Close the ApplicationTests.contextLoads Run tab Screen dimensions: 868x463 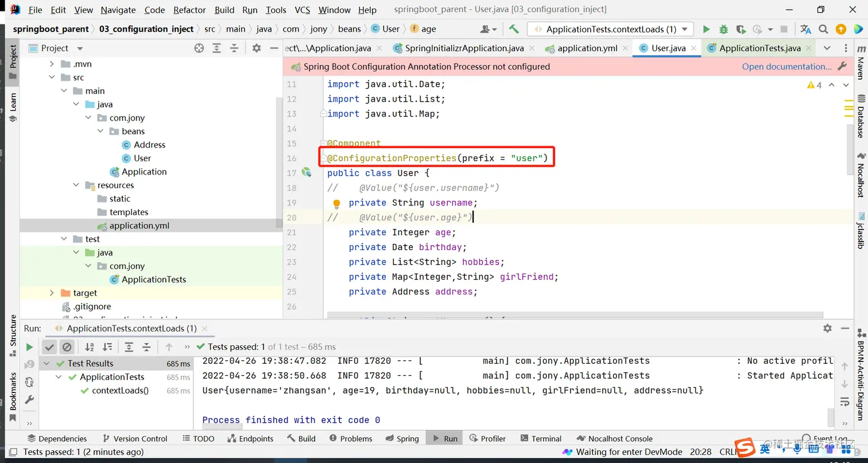pos(204,329)
